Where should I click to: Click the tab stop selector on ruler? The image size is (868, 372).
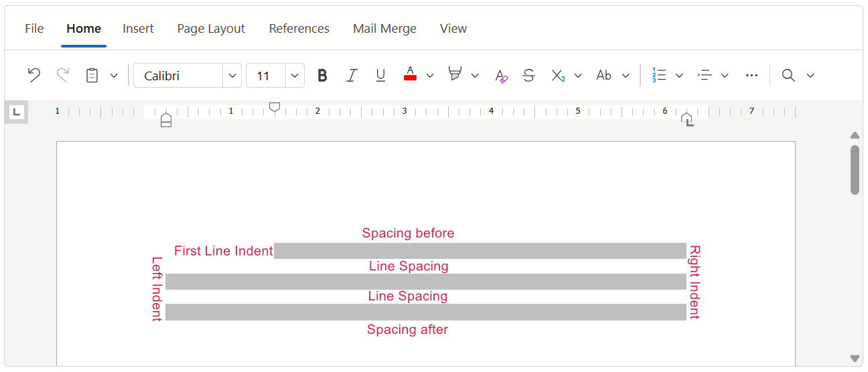point(17,112)
